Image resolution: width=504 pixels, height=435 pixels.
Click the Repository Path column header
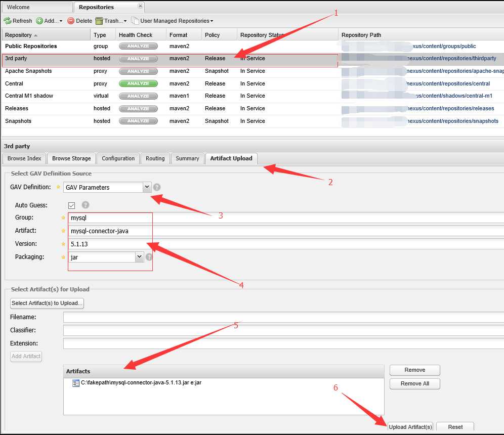click(x=421, y=35)
